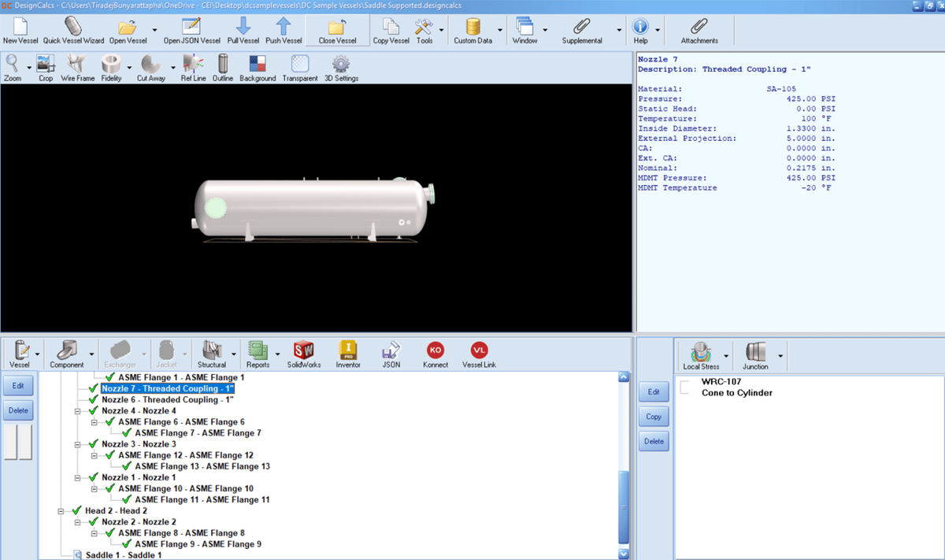The width and height of the screenshot is (945, 560).
Task: Launch the SolidWorks export icon
Action: coord(304,354)
